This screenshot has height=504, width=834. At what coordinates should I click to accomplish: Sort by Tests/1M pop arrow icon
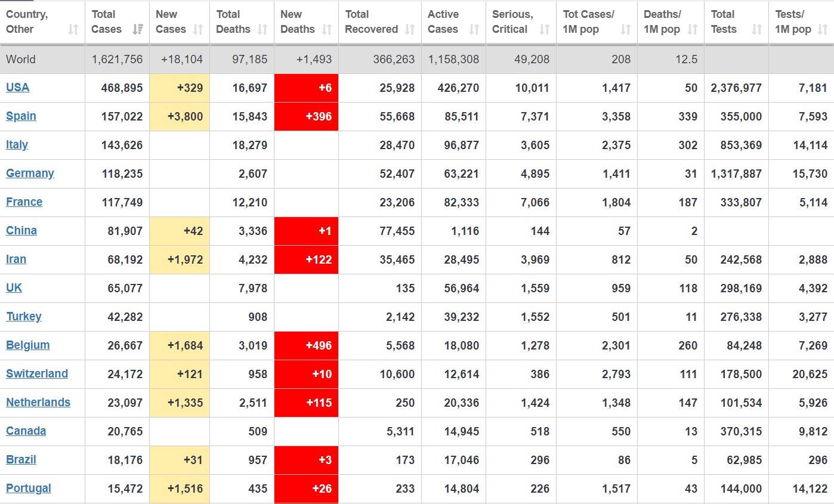pos(823,29)
